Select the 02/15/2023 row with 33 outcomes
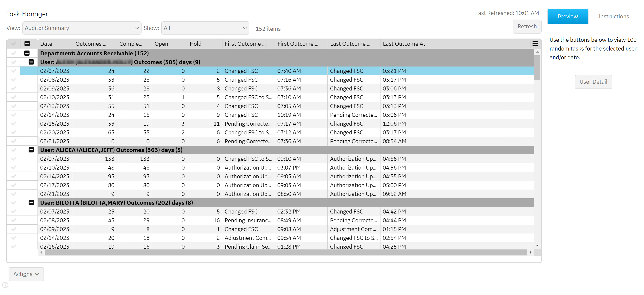The height and width of the screenshot is (295, 644). (286, 124)
